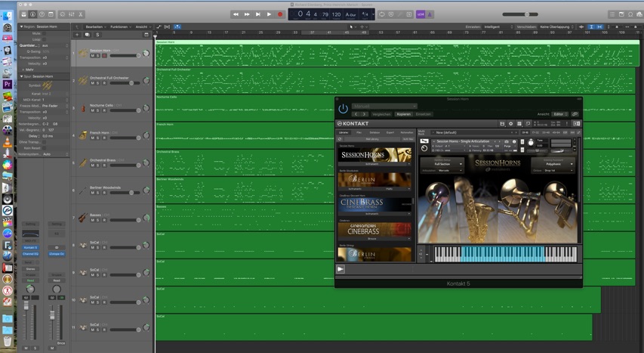Screen dimensions: 644x353
Task: Open the Mixer button in the control bar
Action: [x=72, y=14]
